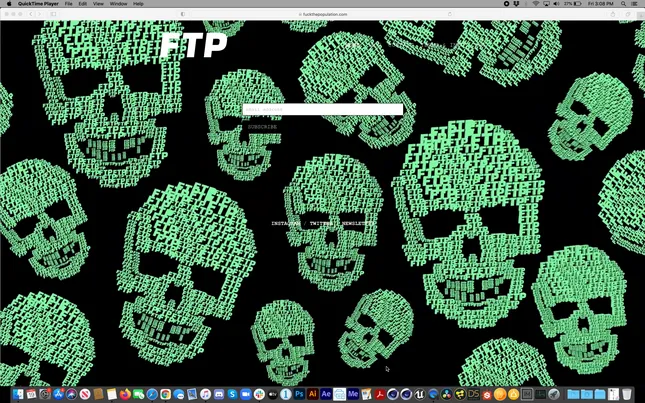Screen dimensions: 645x403
Task: Open the volume control in menu bar
Action: 556,4
